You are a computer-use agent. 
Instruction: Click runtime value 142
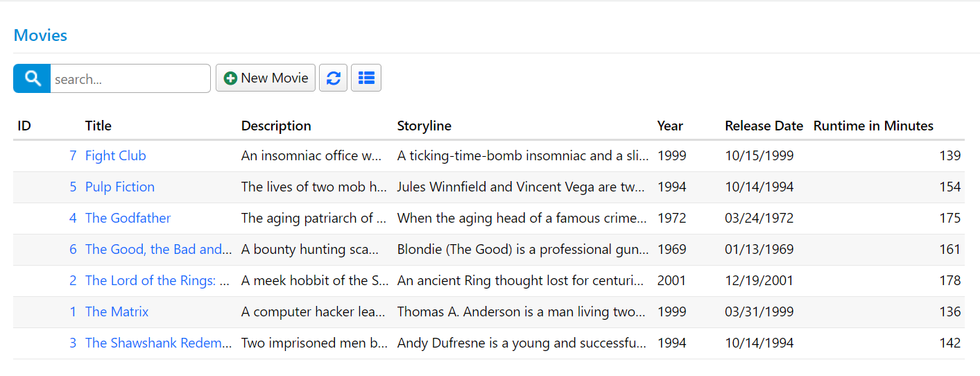[x=950, y=343]
